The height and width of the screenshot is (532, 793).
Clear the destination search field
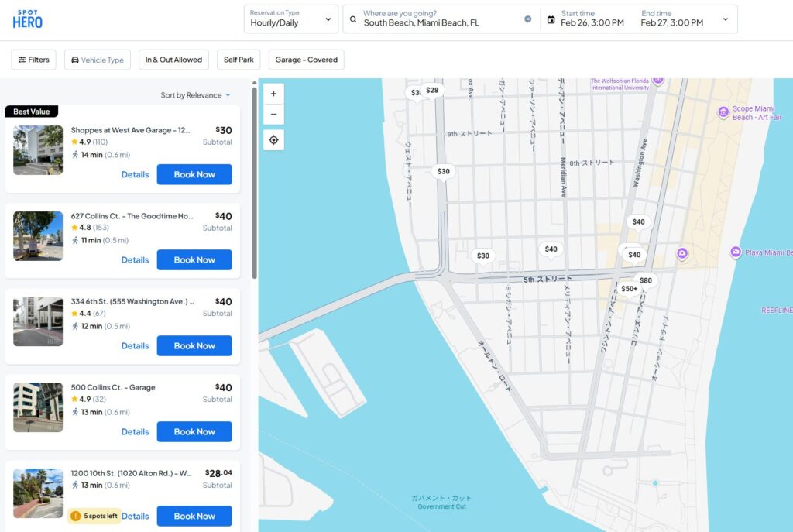point(528,19)
